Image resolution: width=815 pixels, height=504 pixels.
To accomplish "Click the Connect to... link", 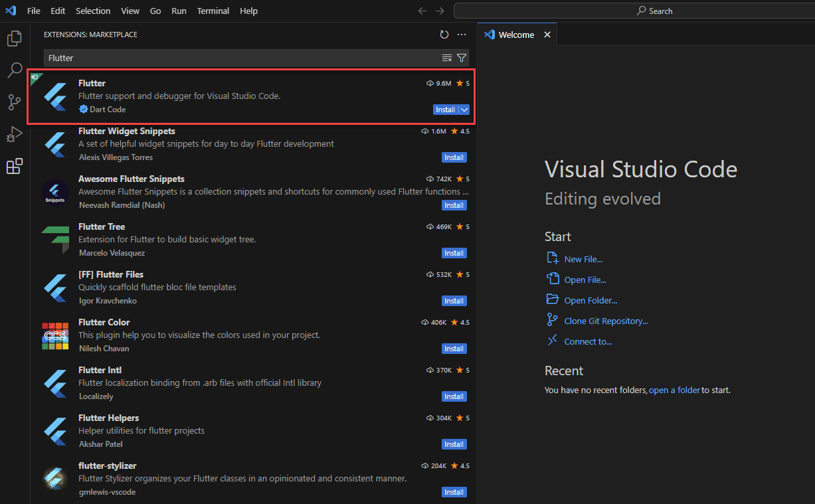I will coord(588,341).
